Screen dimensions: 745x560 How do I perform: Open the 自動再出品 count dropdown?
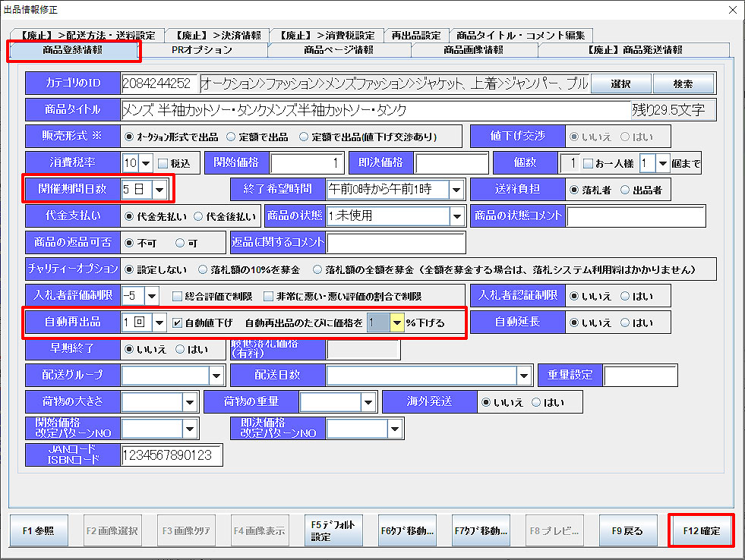pyautogui.click(x=159, y=322)
